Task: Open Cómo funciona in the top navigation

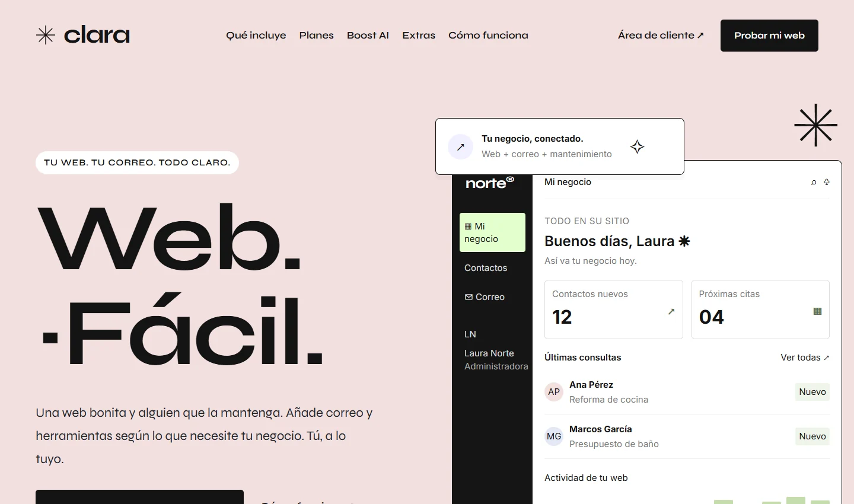Action: coord(488,36)
